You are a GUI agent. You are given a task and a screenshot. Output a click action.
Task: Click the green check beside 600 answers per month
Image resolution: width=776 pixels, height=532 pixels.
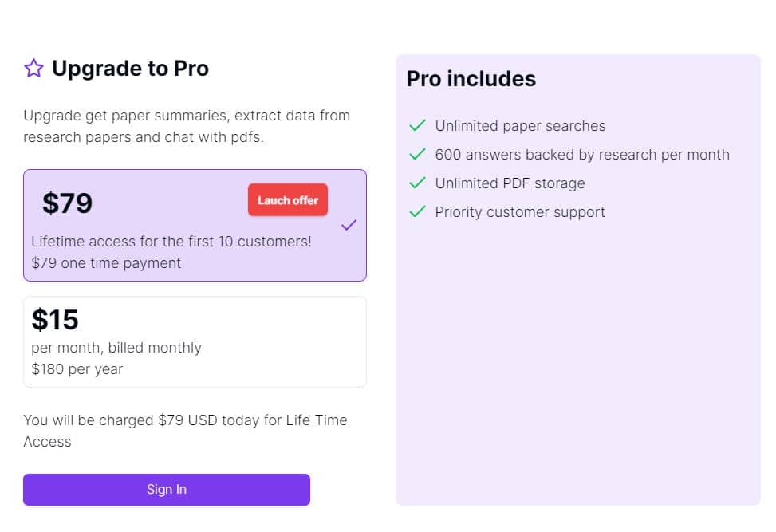click(416, 154)
